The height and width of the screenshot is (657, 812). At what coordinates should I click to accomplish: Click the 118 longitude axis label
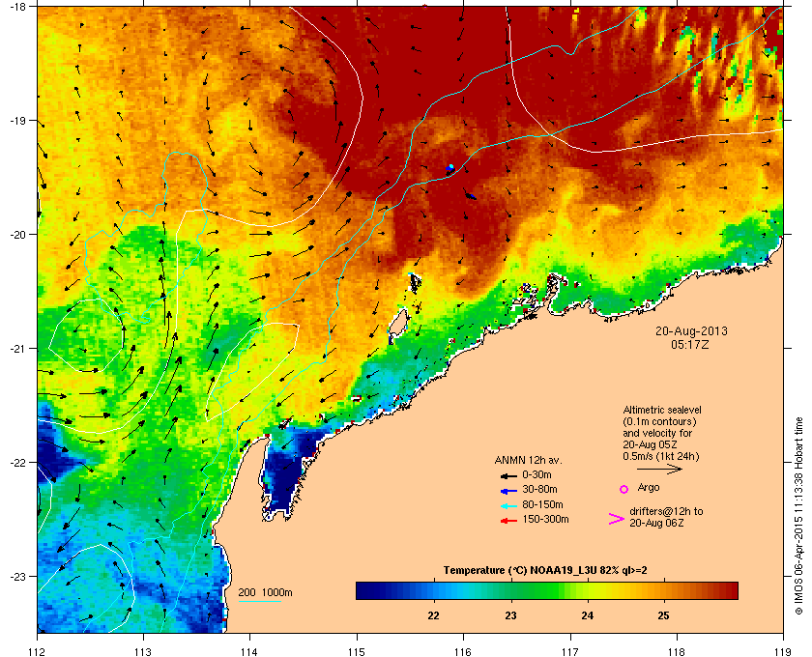[677, 652]
